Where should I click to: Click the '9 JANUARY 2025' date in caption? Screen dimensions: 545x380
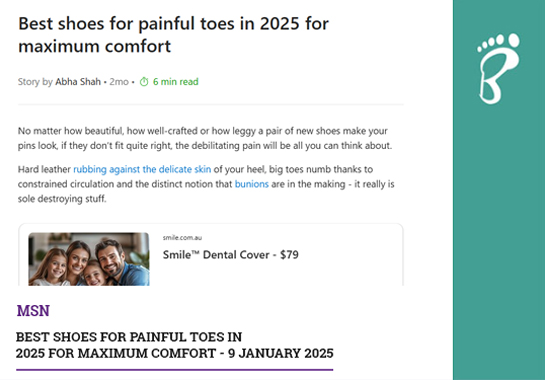tap(280, 353)
